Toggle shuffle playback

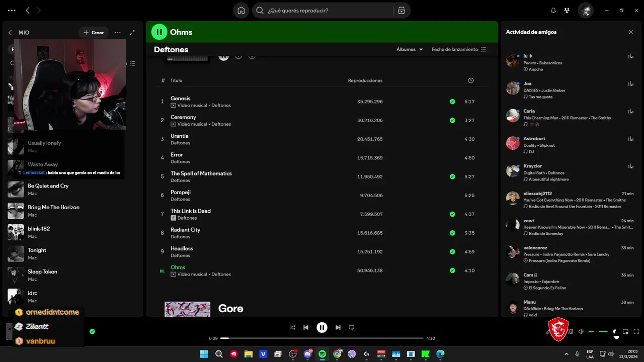point(292,327)
